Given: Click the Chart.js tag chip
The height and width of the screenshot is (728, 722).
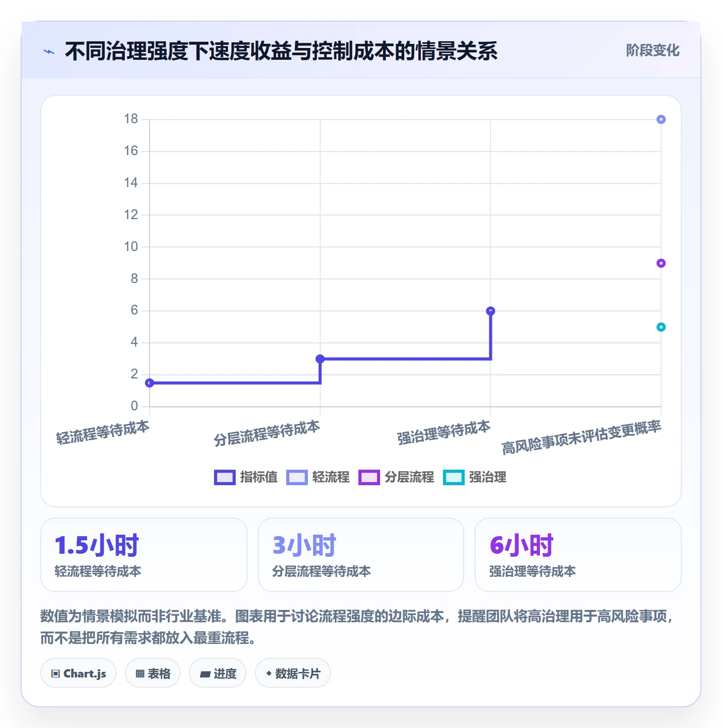Looking at the screenshot, I should 78,673.
